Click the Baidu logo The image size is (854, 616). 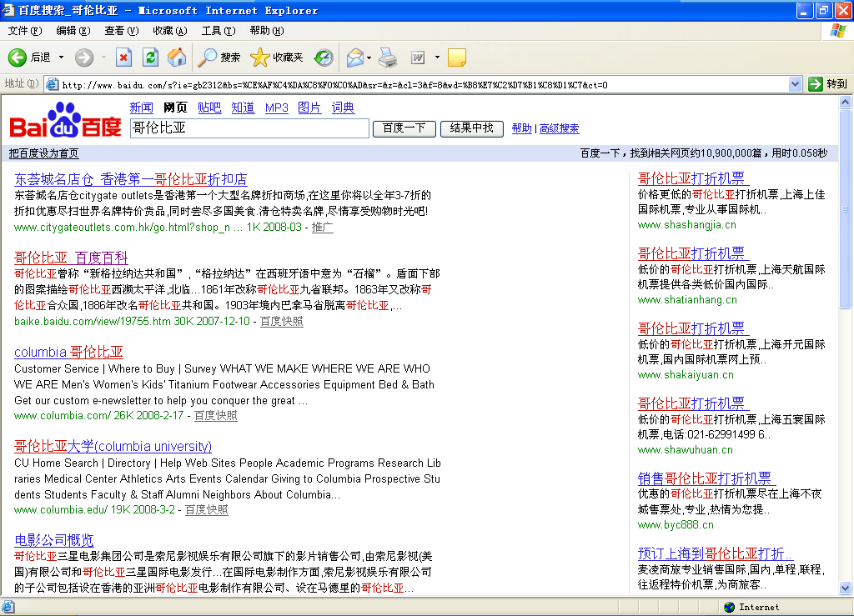pyautogui.click(x=65, y=120)
